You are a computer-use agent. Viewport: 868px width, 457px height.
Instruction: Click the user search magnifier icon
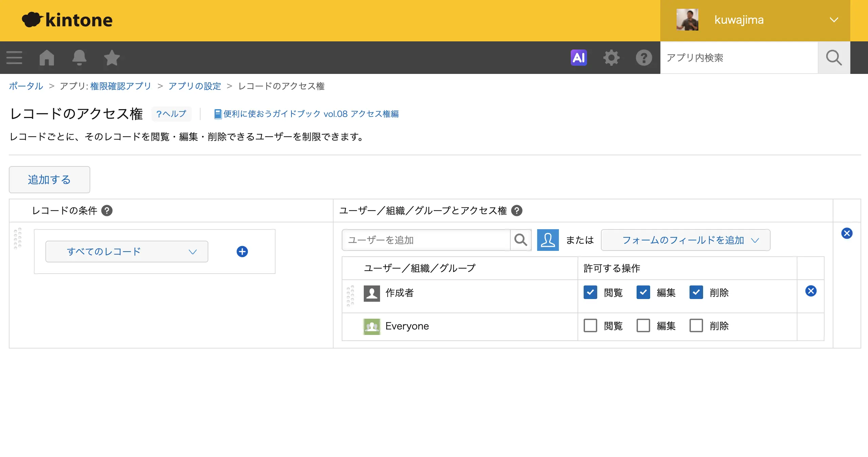click(521, 240)
